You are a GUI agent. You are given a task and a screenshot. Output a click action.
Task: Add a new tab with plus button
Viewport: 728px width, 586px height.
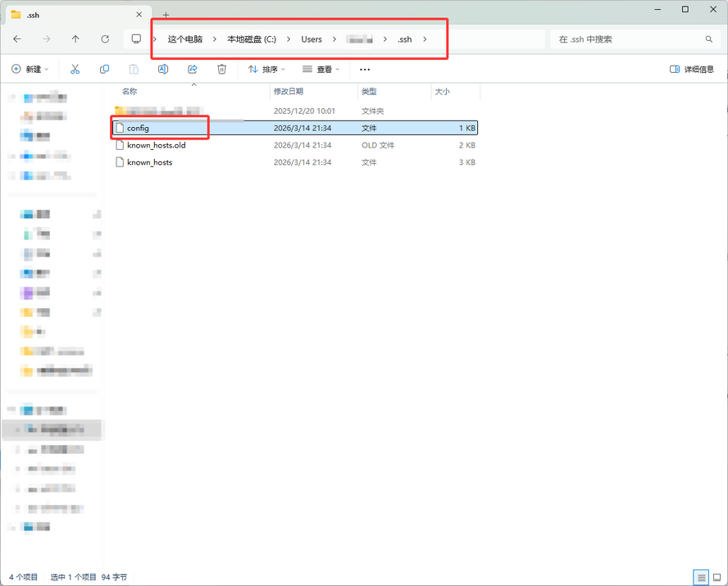tap(166, 15)
